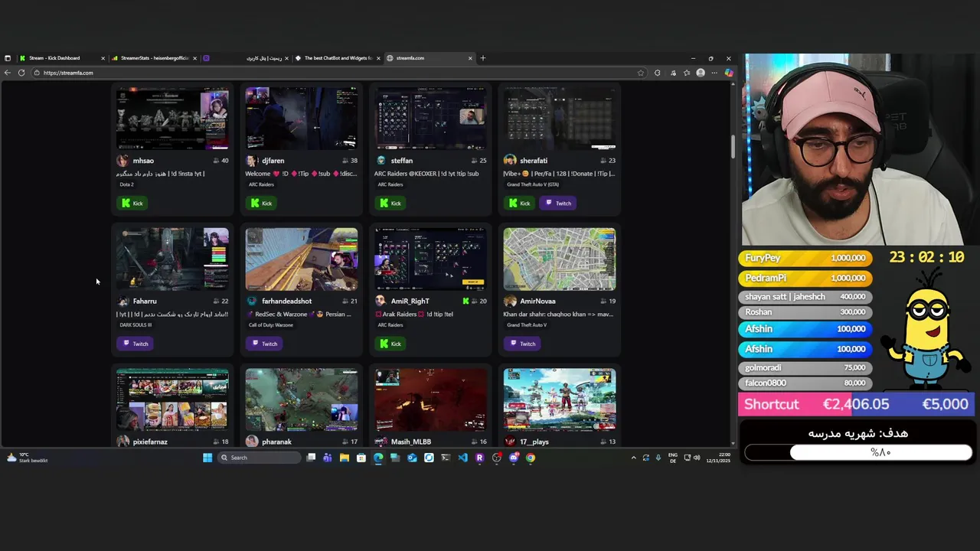Viewport: 980px width, 551px height.
Task: Show hidden system tray icons
Action: click(633, 458)
